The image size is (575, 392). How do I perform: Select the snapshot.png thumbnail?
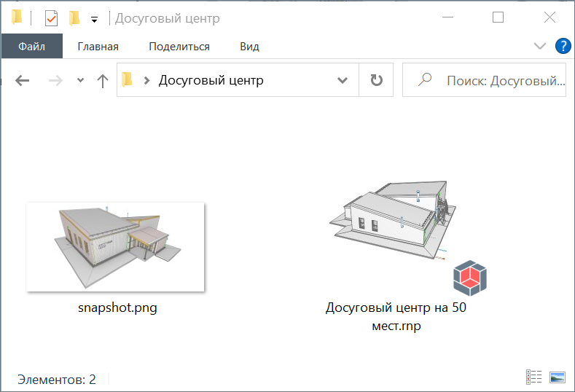coord(115,247)
